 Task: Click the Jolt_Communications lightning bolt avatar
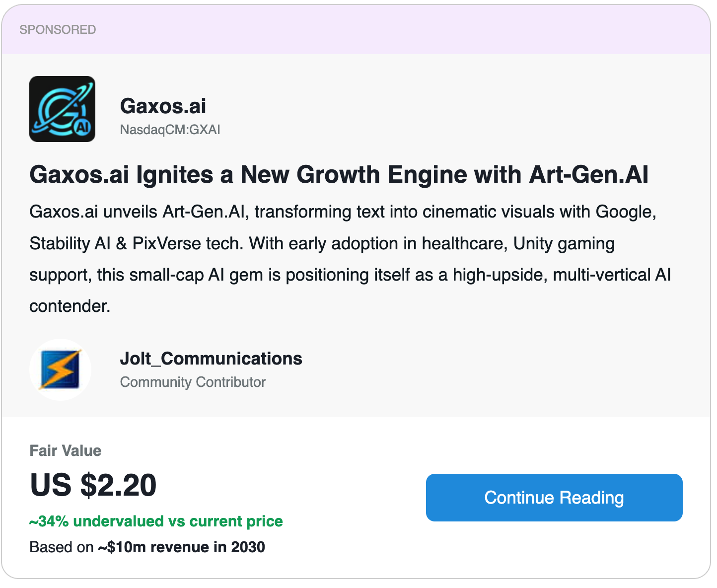click(60, 369)
